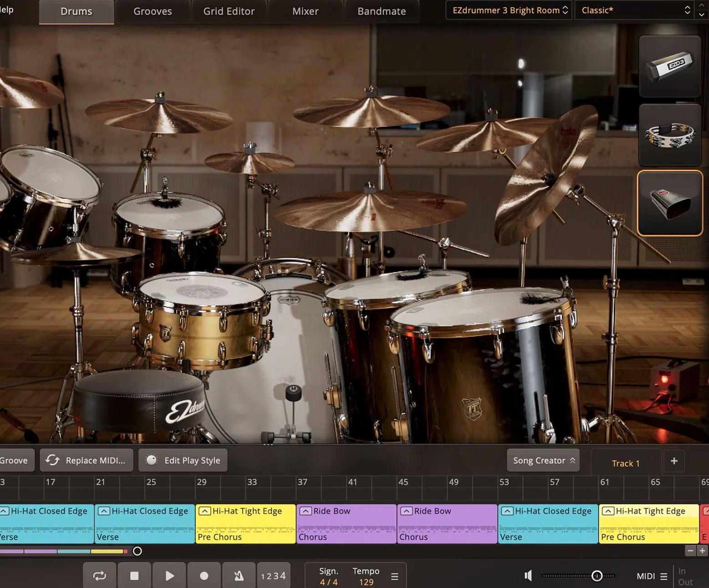Viewport: 709px width, 588px height.
Task: Select the tambourine instrument thumbnail
Action: (x=669, y=135)
